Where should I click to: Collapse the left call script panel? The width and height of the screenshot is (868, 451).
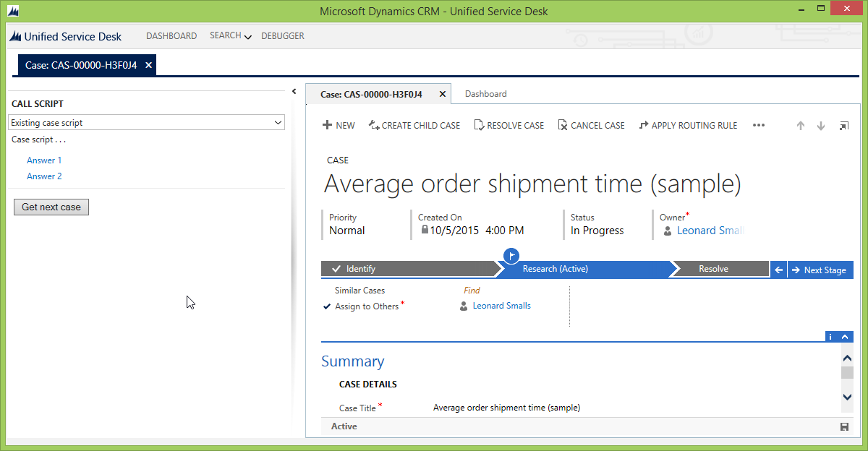294,91
